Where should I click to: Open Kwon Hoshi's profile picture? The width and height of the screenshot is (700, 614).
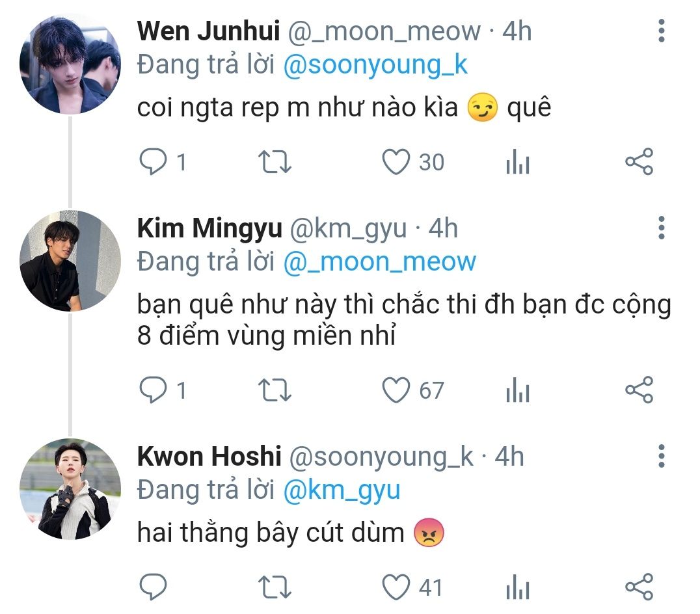pyautogui.click(x=70, y=489)
